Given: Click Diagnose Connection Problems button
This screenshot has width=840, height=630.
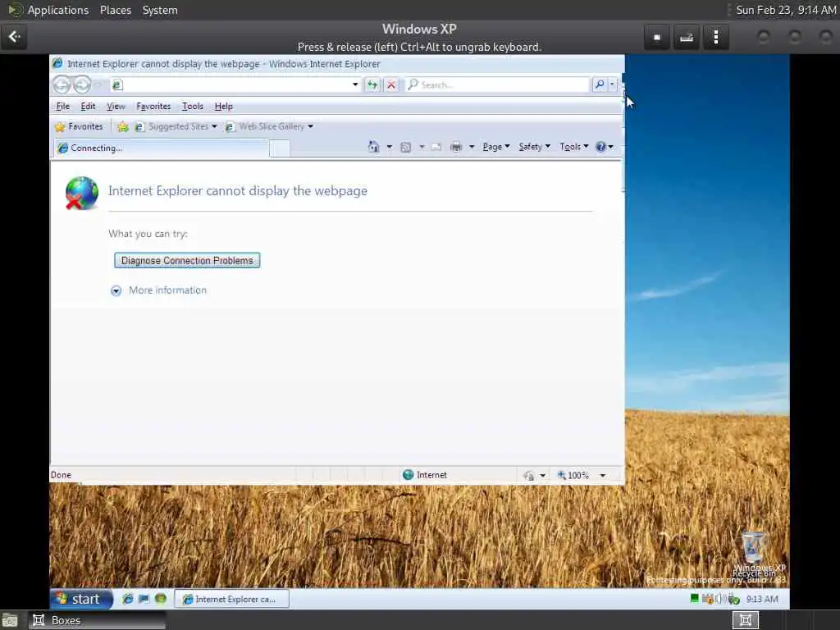Looking at the screenshot, I should pyautogui.click(x=187, y=260).
